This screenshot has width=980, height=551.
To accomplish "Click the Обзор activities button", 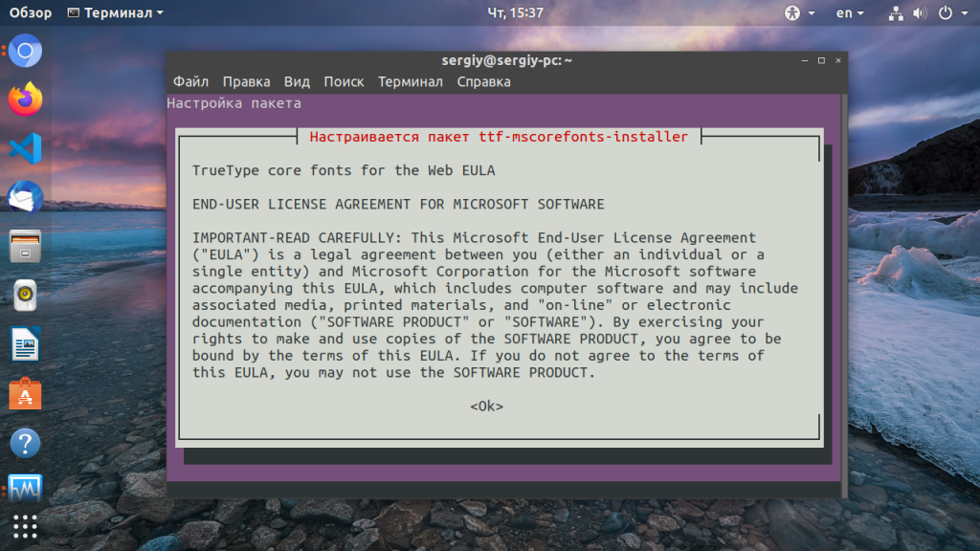I will (31, 12).
